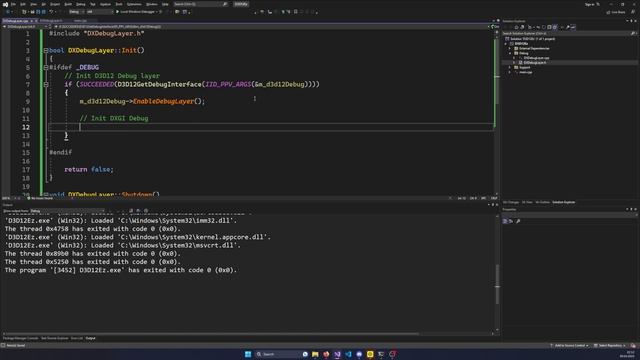Viewport: 640px width, 360px height.
Task: Switch to the main.cpp editor tab
Action: (80, 20)
